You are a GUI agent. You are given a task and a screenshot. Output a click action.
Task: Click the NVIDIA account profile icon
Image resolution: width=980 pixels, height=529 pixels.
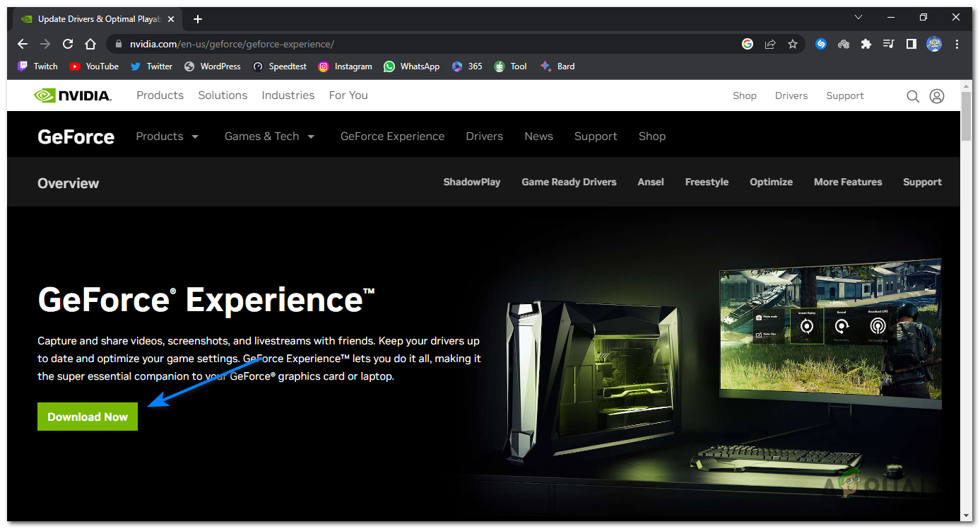937,95
